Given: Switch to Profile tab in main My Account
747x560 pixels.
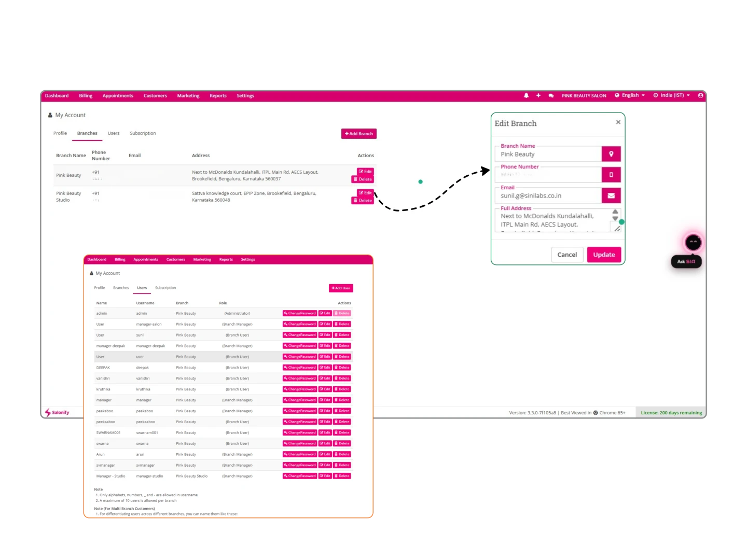Looking at the screenshot, I should click(x=60, y=133).
